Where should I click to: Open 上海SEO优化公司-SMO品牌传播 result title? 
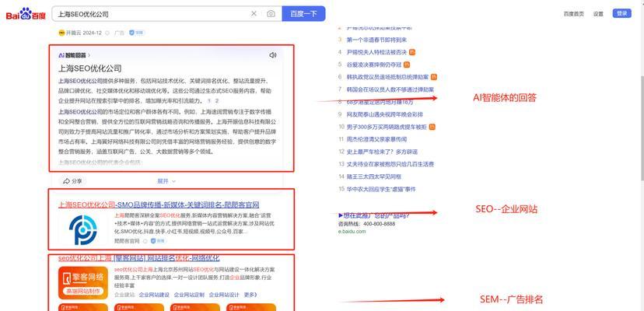159,204
